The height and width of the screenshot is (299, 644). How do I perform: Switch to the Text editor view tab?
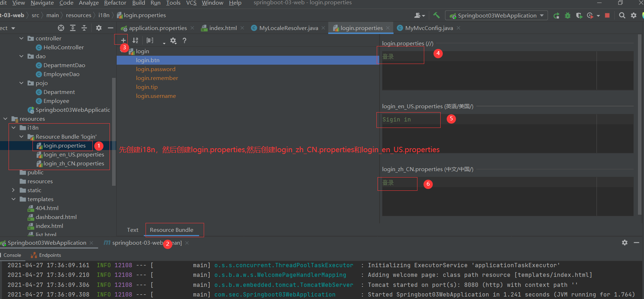pyautogui.click(x=132, y=230)
